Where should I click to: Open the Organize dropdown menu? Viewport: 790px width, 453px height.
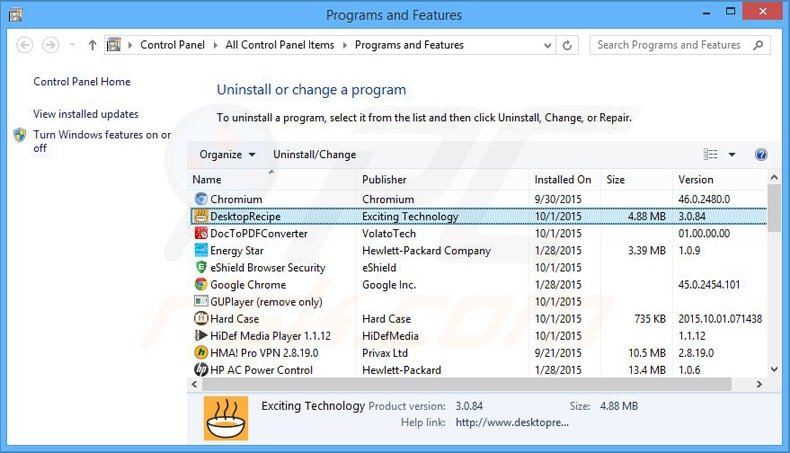227,155
